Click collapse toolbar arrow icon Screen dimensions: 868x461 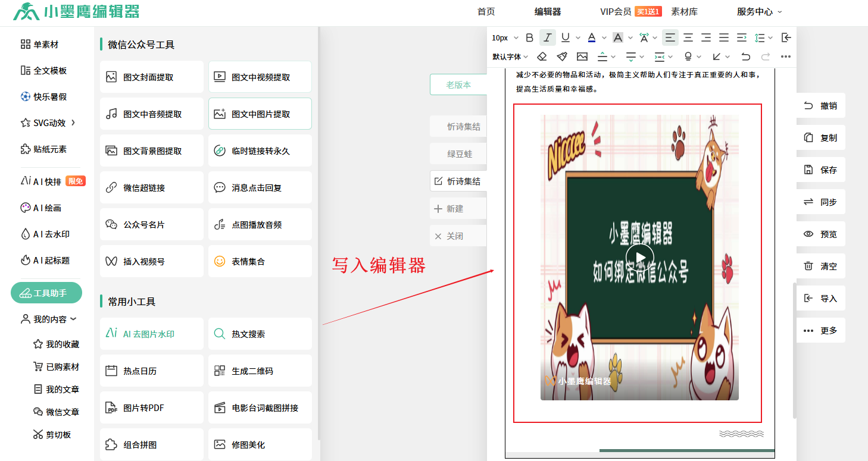[786, 37]
